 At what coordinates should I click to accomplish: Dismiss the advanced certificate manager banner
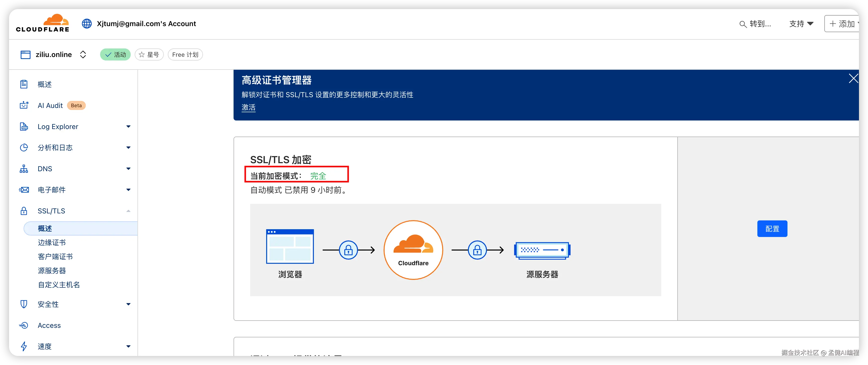(853, 79)
